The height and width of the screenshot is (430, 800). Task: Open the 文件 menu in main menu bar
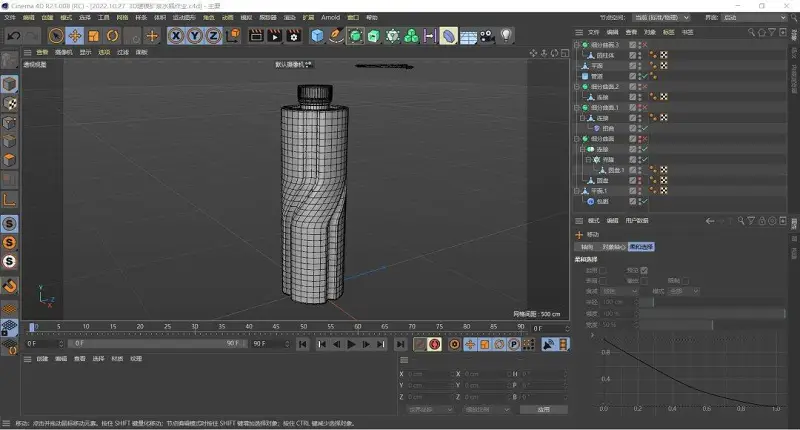tap(10, 17)
